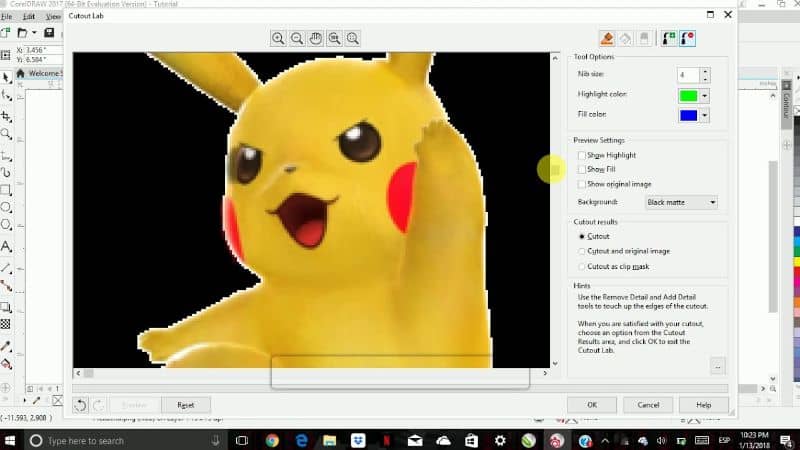Select the Rectangle tool in CorelDRAW toolbox
Screen dimensions: 800x450
7,190
